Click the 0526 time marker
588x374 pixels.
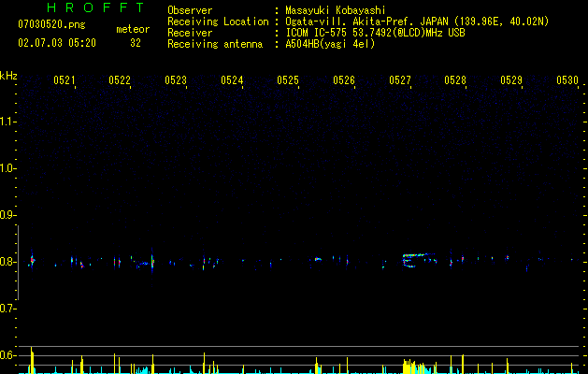click(344, 80)
